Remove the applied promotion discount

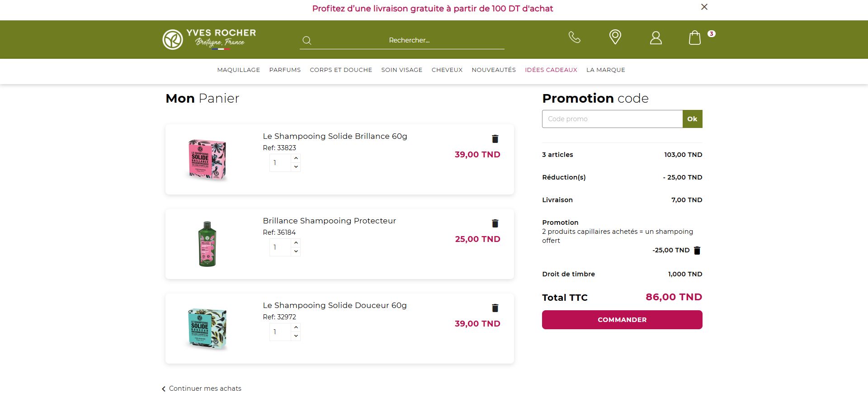coord(697,251)
